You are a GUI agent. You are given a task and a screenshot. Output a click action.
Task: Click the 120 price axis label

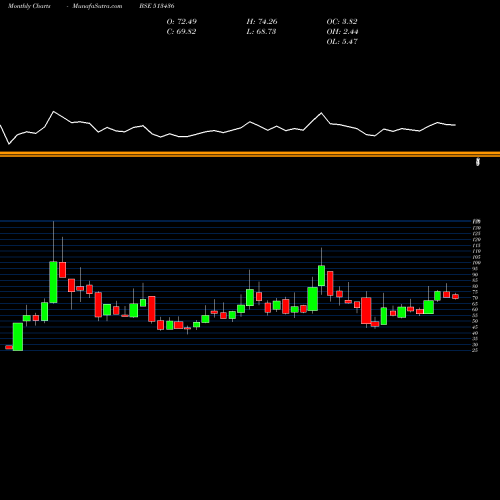(x=477, y=239)
